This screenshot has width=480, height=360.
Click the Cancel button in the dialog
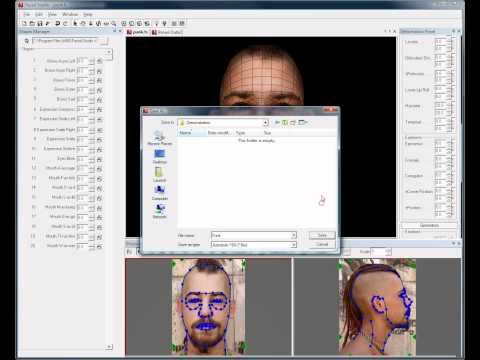pos(322,245)
